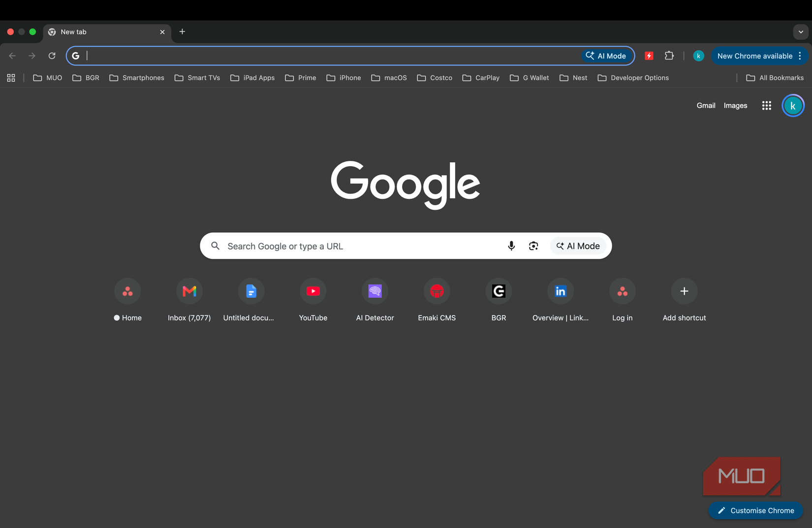This screenshot has height=528, width=812.
Task: Open the Chrome three-dot menu
Action: 800,56
